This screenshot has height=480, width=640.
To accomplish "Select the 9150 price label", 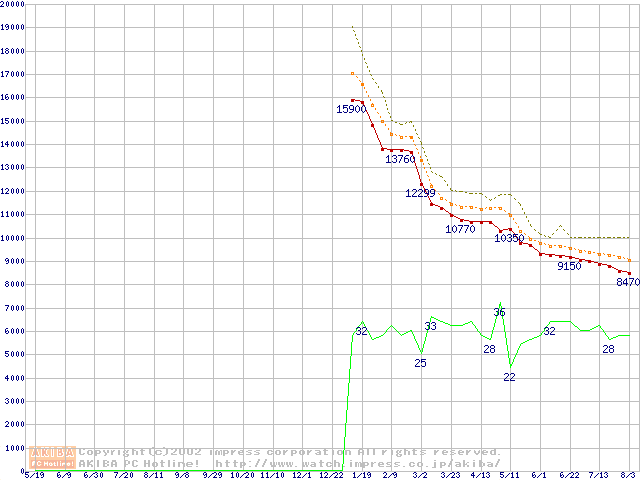I will [569, 266].
